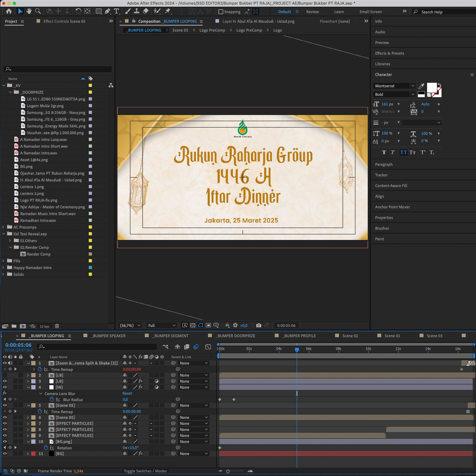Viewport: 476px width, 476px height.
Task: Switch to Effect Controls Scene 05 tab
Action: point(64,21)
